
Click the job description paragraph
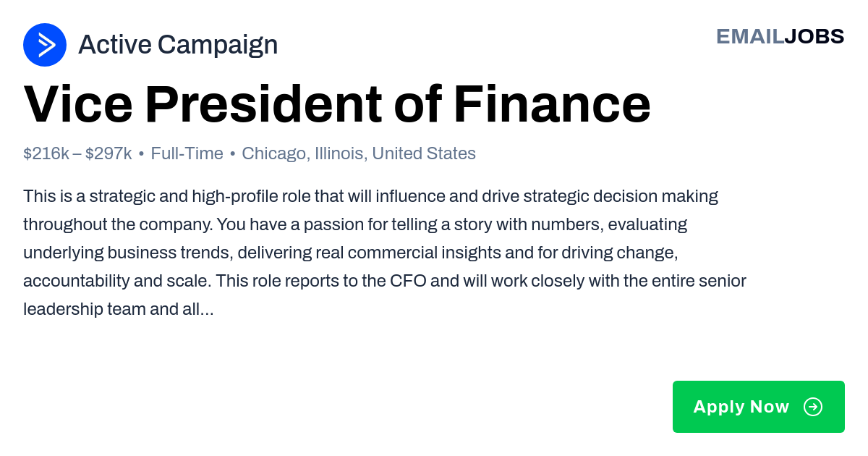[x=385, y=253]
